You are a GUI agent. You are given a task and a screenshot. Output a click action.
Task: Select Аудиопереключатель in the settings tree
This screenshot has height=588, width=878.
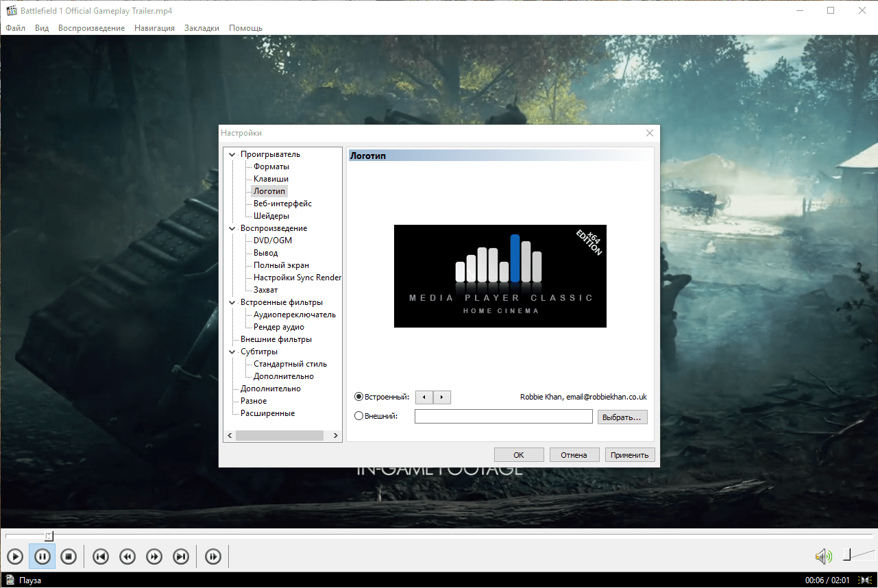295,315
